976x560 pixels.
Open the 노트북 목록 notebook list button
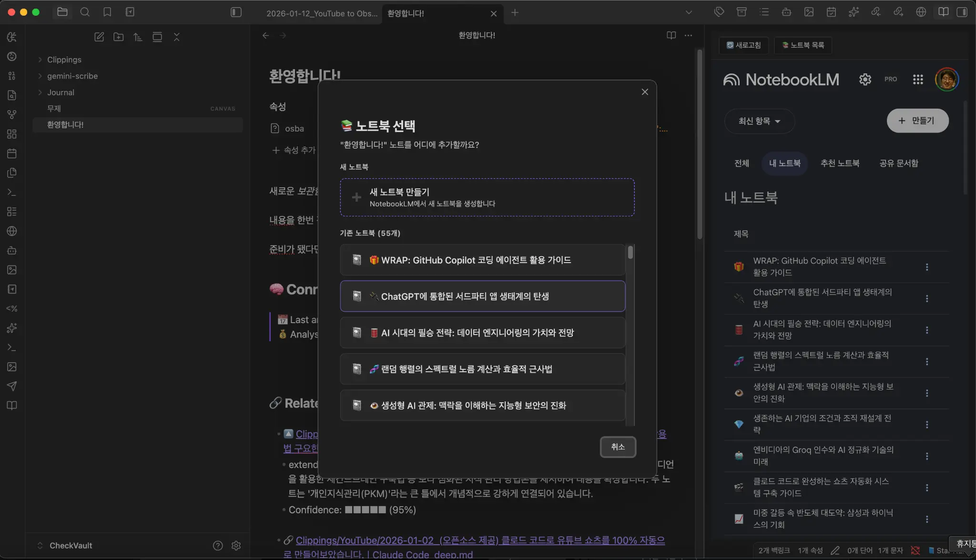click(x=803, y=45)
